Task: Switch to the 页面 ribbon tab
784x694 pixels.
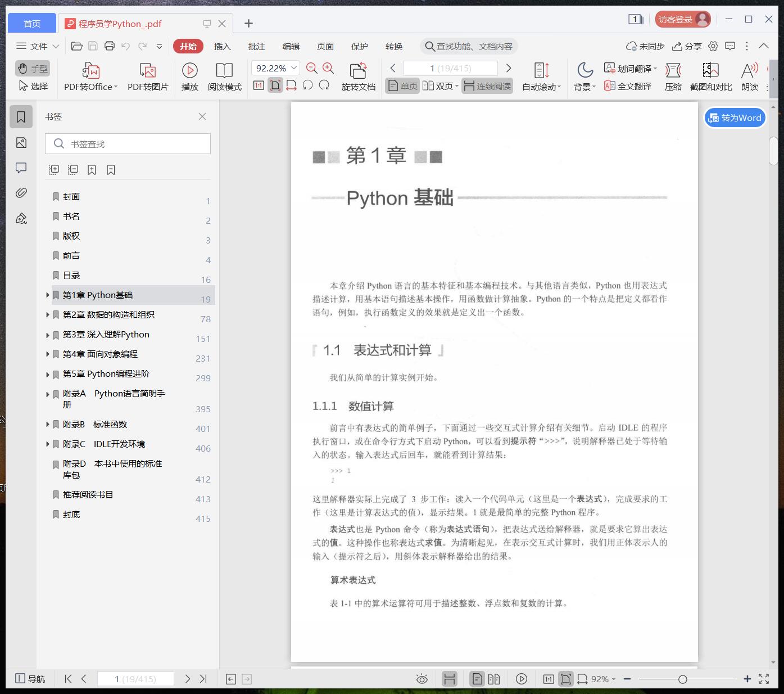Action: click(x=325, y=46)
